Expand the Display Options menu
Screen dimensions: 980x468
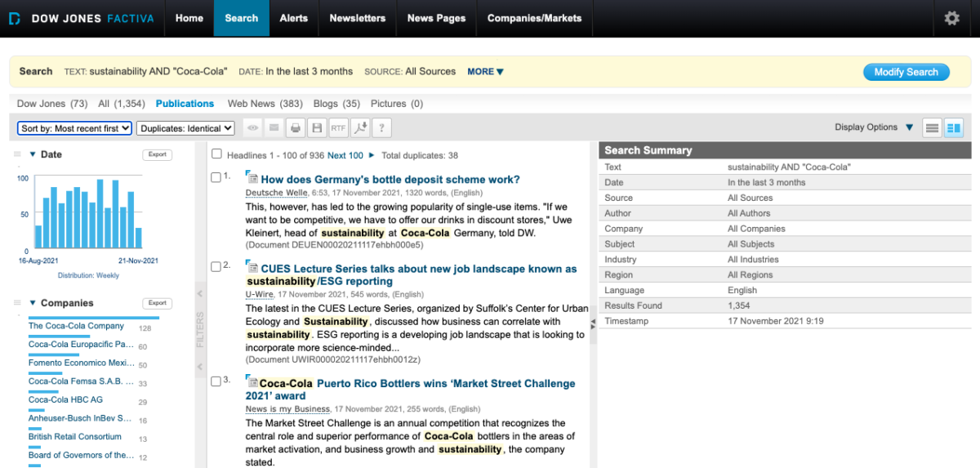coord(873,127)
